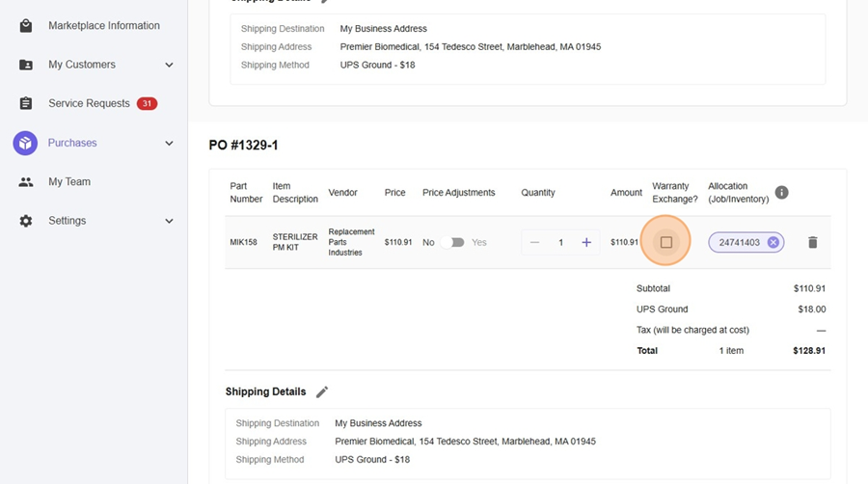Click the 24741403 allocation chip

(739, 243)
